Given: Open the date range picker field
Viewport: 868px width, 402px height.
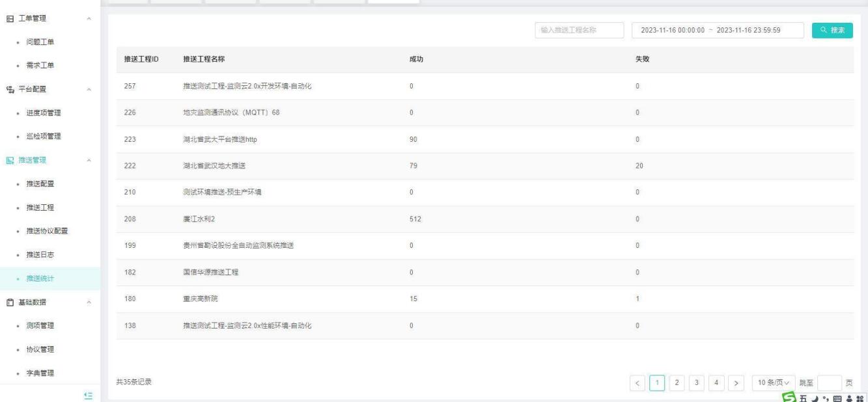Looking at the screenshot, I should click(718, 30).
